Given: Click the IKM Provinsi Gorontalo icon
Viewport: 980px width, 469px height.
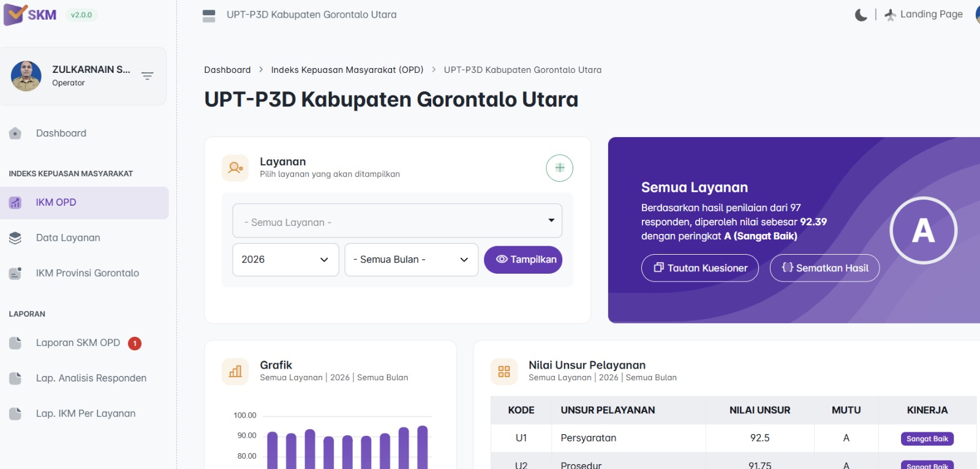Looking at the screenshot, I should 15,273.
